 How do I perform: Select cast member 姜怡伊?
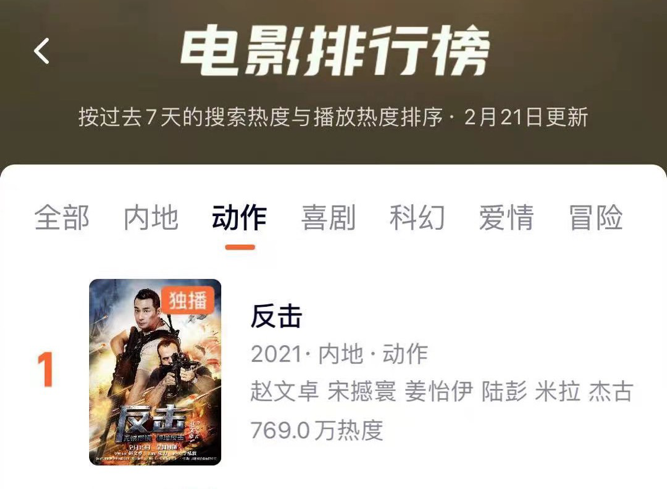click(439, 391)
